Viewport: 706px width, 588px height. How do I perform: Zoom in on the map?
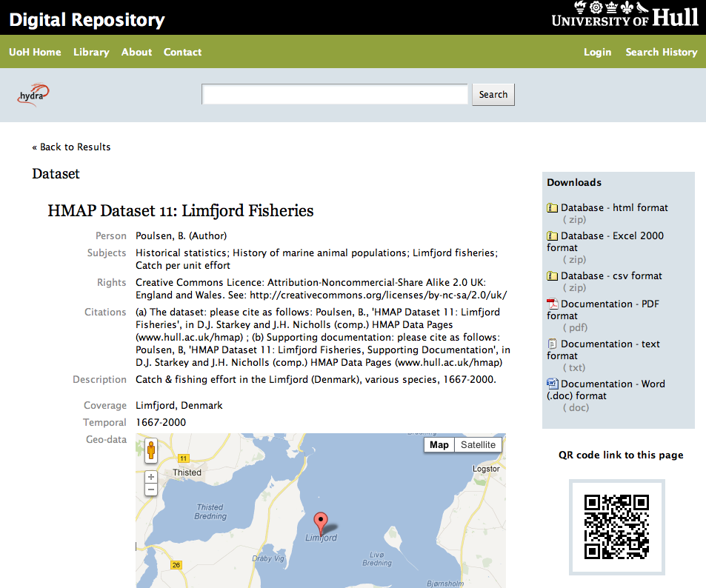point(151,478)
